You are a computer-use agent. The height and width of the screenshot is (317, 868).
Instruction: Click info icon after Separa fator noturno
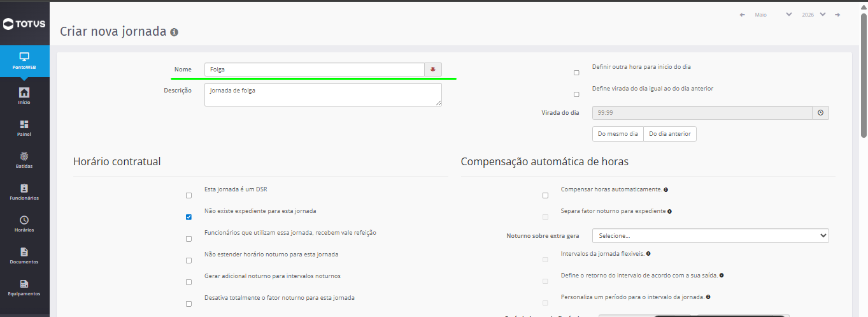tap(670, 211)
